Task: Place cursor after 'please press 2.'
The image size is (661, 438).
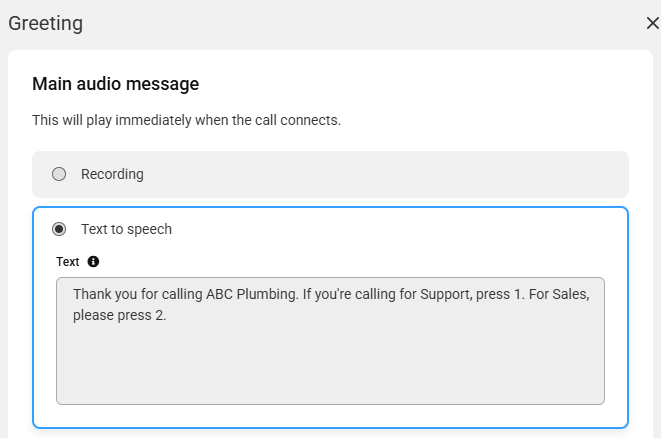Action: 167,315
